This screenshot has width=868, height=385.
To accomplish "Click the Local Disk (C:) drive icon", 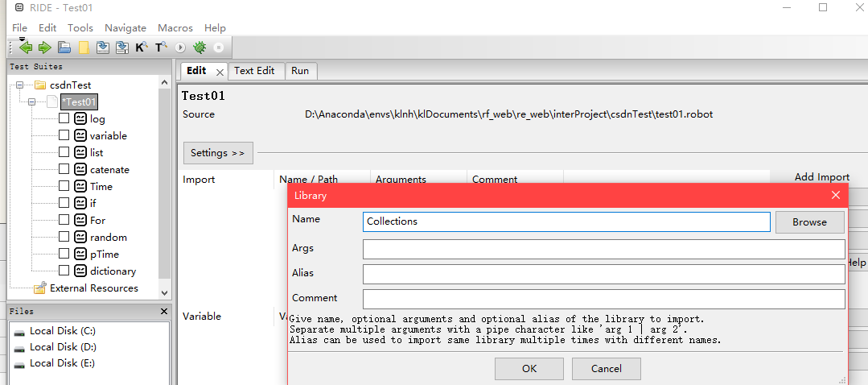I will click(x=20, y=332).
